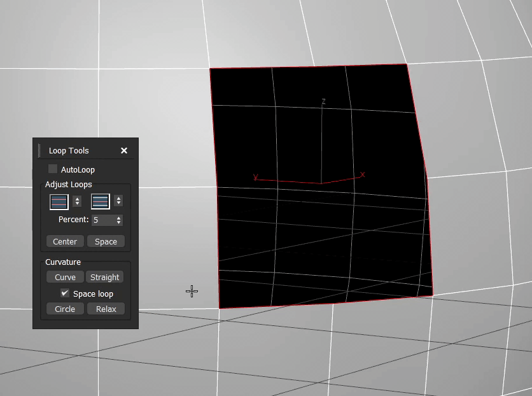Image resolution: width=532 pixels, height=396 pixels.
Task: Apply the Straight curvature option
Action: point(105,277)
